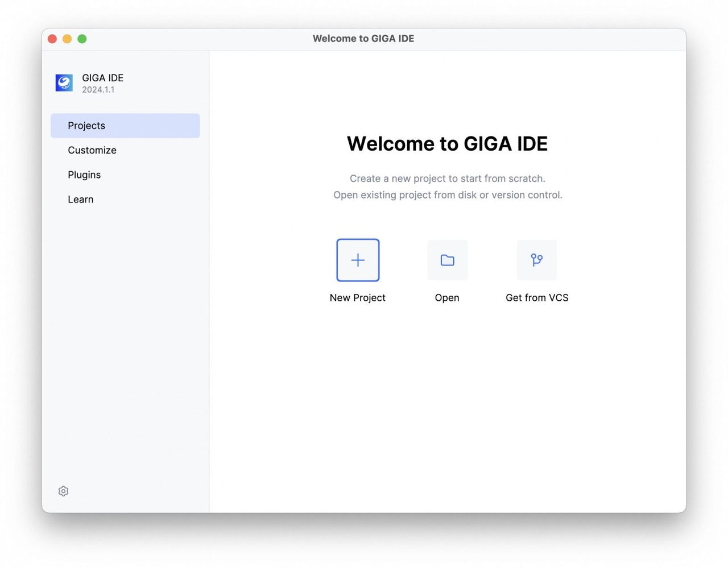Click the window title bar text
Image resolution: width=728 pixels, height=568 pixels.
click(363, 39)
